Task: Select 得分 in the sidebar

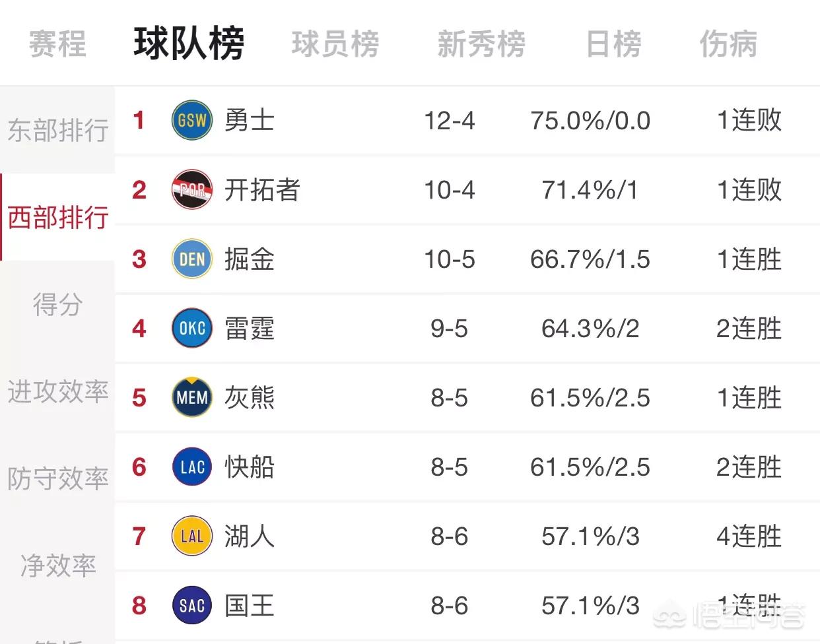Action: 57,304
